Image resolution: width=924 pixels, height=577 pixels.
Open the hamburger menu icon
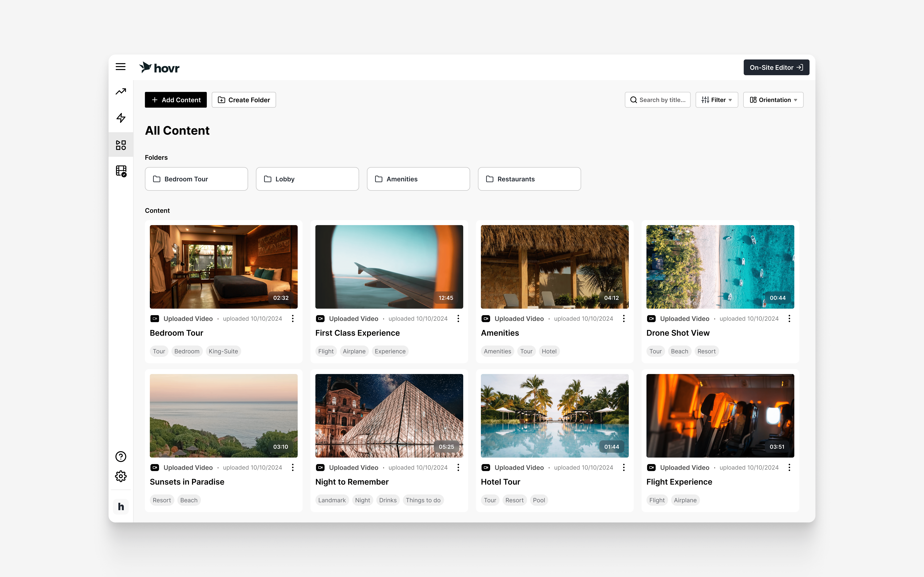point(120,67)
